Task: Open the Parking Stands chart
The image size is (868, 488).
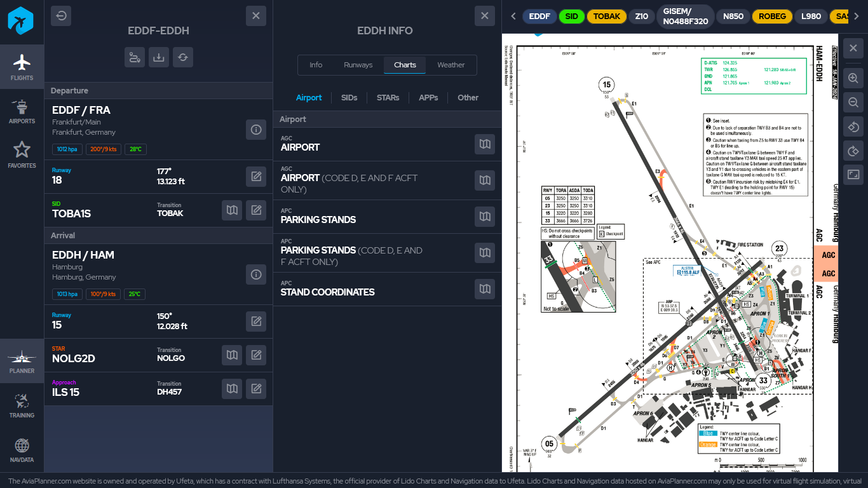Action: pos(485,217)
